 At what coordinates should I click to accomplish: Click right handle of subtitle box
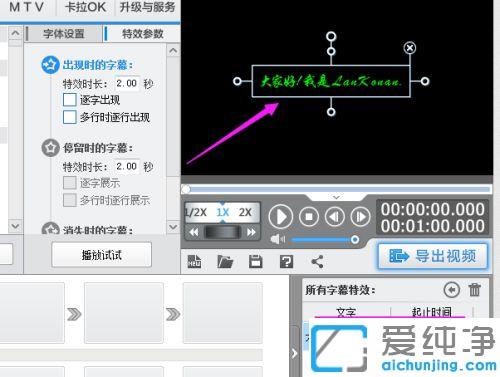tap(425, 81)
